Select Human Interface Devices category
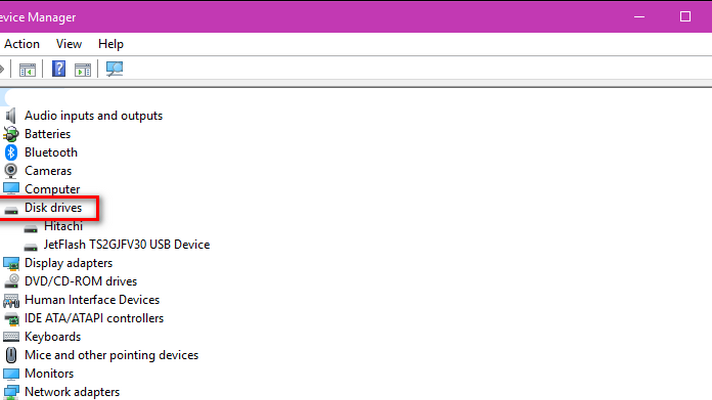Image resolution: width=712 pixels, height=400 pixels. coord(92,300)
